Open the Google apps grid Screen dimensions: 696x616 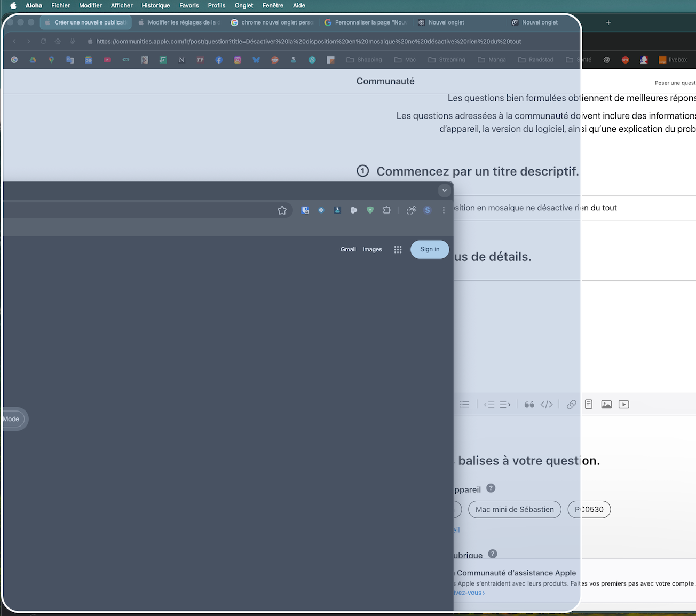point(398,249)
